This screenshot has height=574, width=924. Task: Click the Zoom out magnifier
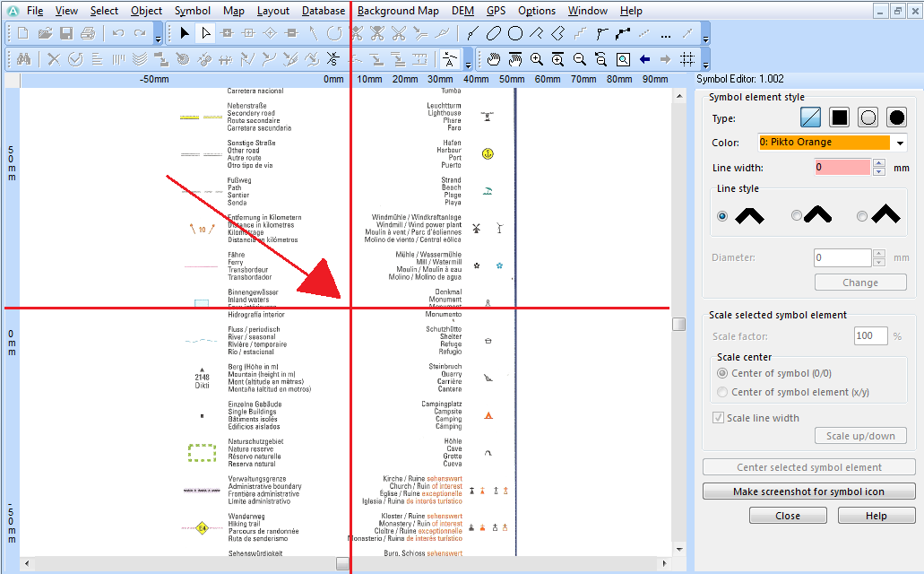click(579, 59)
